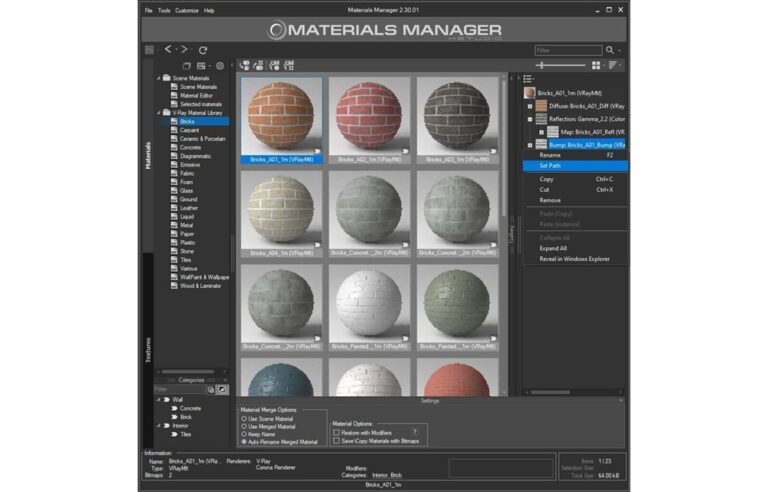Select Use Merged Material radio button
Screen dimensions: 768x492
coord(244,426)
